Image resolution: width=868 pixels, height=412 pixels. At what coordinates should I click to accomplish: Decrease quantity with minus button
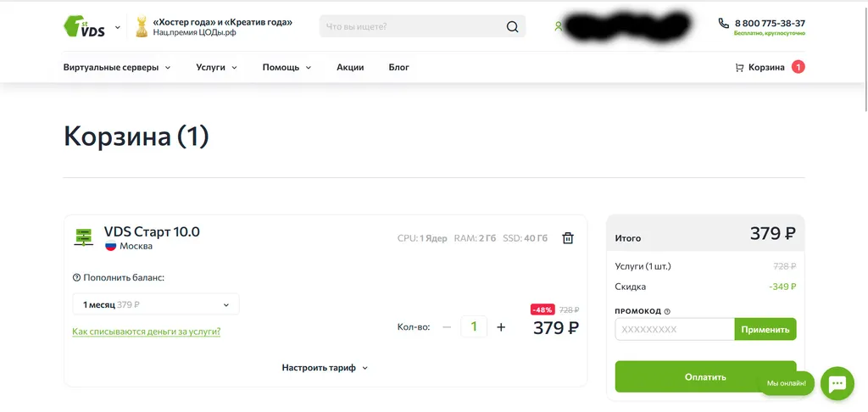[447, 327]
